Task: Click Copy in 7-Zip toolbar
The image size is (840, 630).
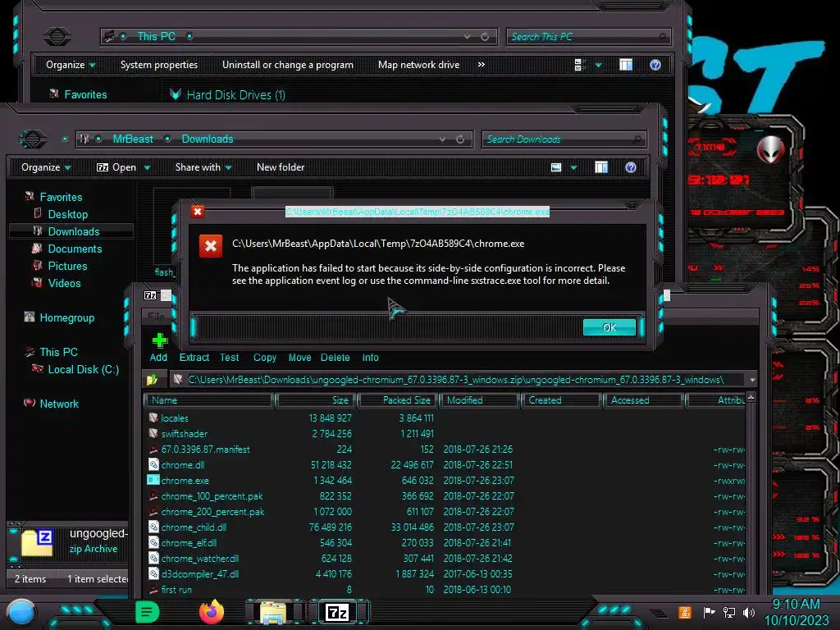Action: click(265, 358)
